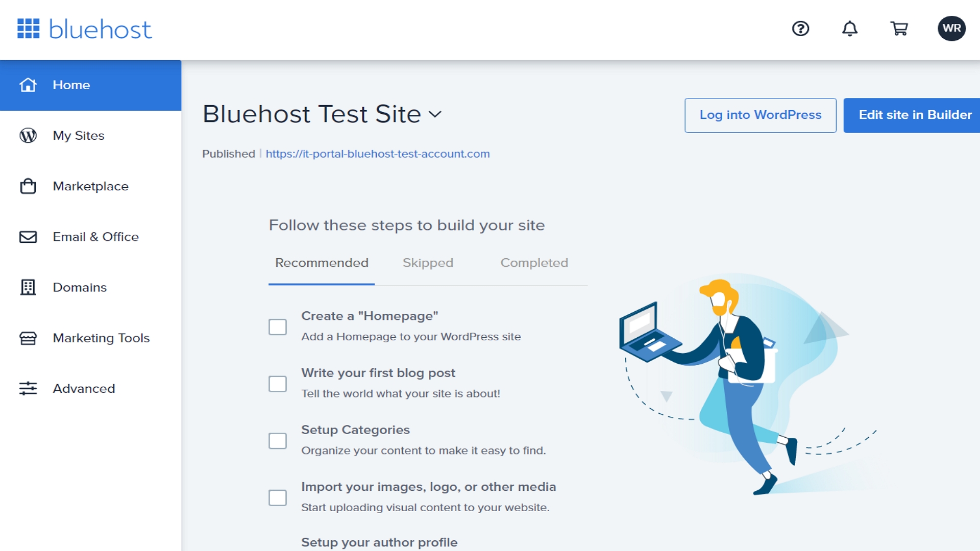The height and width of the screenshot is (551, 980).
Task: Select the Skipped tab
Action: (x=427, y=262)
